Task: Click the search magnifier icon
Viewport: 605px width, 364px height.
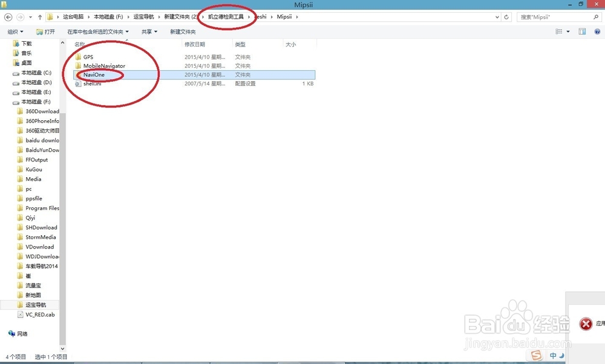Action: pyautogui.click(x=596, y=17)
